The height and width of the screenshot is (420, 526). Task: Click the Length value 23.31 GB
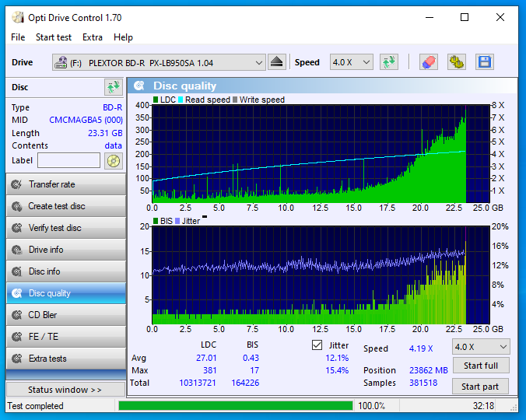[x=105, y=133]
